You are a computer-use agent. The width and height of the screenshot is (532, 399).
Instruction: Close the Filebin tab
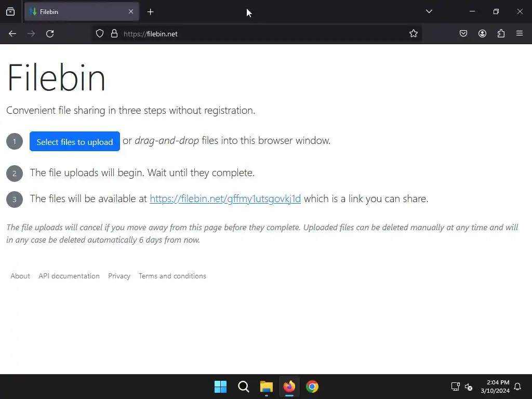tap(131, 11)
